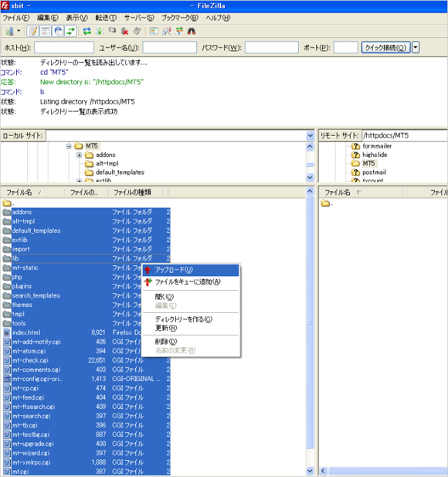Choose 削除 from context menu
Viewport: 448px width, 477px height.
[191, 342]
